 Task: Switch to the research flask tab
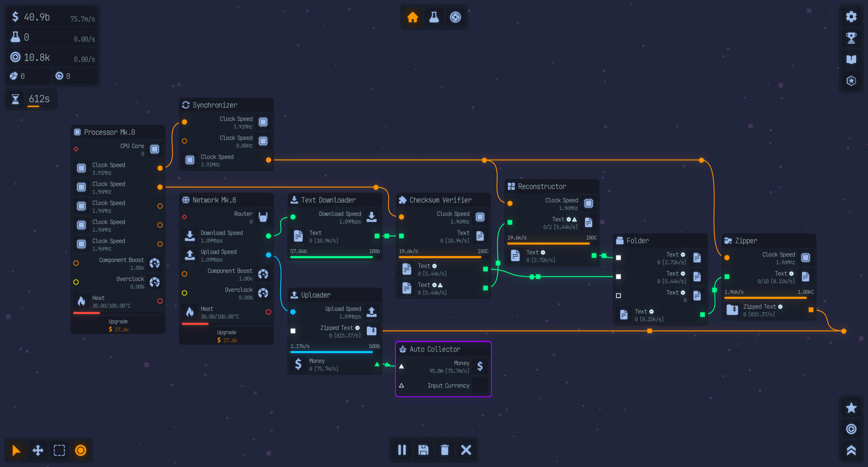pos(434,17)
